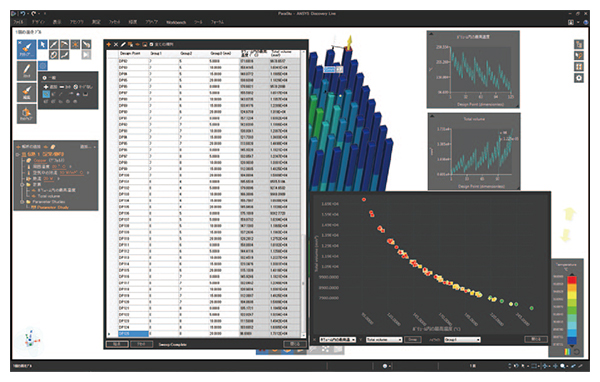Add a design point with orange plus
The width and height of the screenshot is (600, 382).
tap(109, 44)
